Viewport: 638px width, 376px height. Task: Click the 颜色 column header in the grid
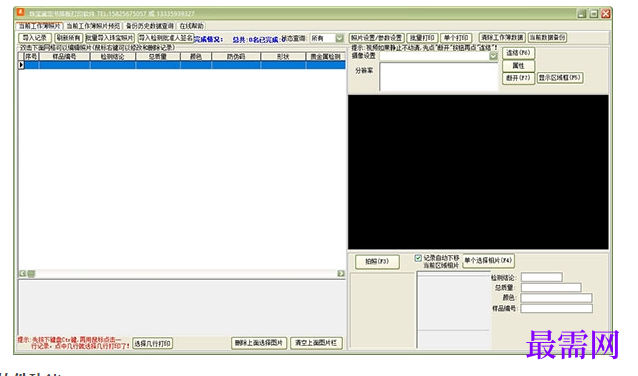click(196, 57)
